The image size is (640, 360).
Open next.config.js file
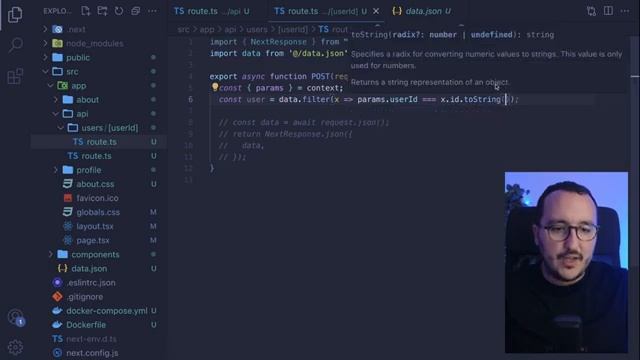pyautogui.click(x=99, y=353)
